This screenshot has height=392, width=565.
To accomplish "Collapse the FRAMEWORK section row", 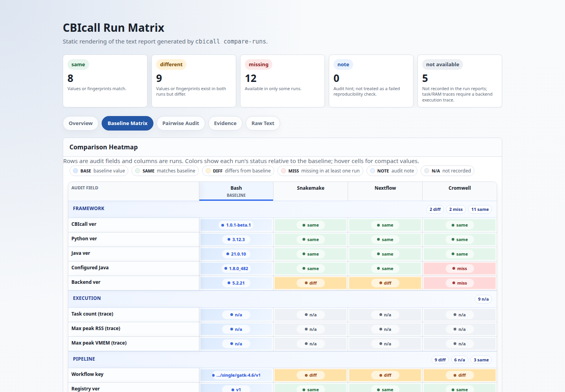I will (x=282, y=209).
